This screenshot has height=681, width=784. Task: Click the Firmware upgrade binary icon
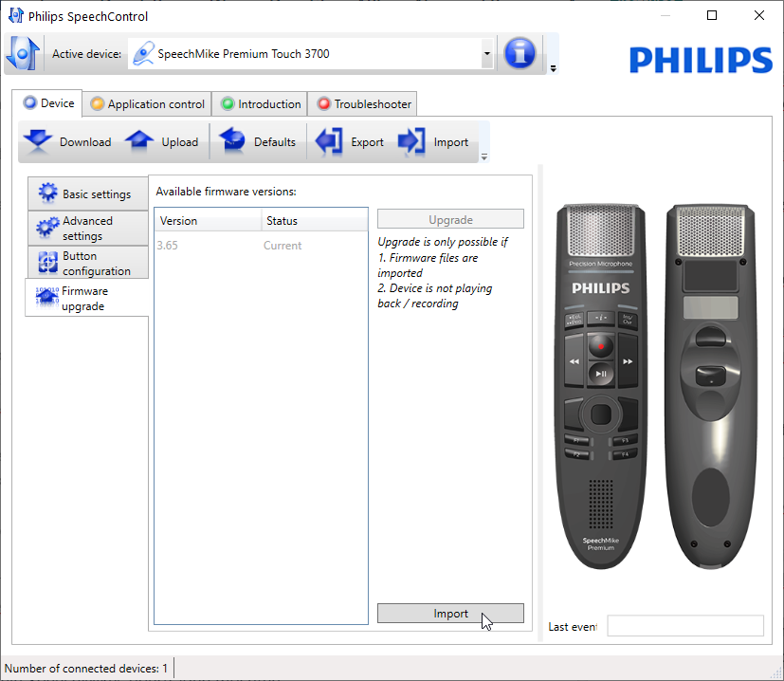pos(47,297)
